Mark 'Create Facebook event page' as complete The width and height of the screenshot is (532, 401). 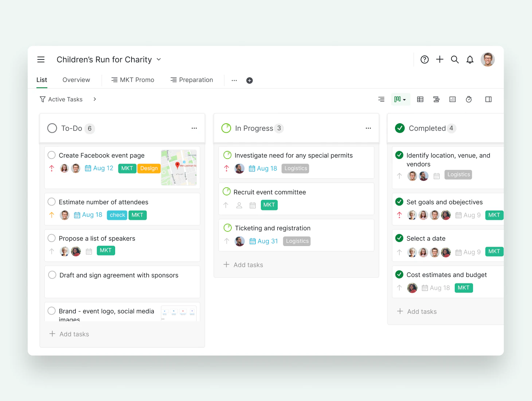point(52,155)
